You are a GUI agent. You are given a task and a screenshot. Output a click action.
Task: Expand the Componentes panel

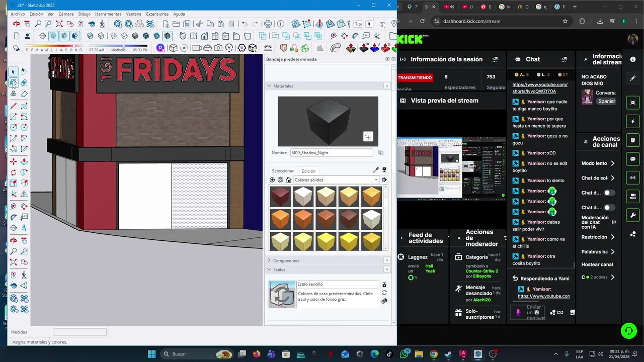pyautogui.click(x=269, y=260)
